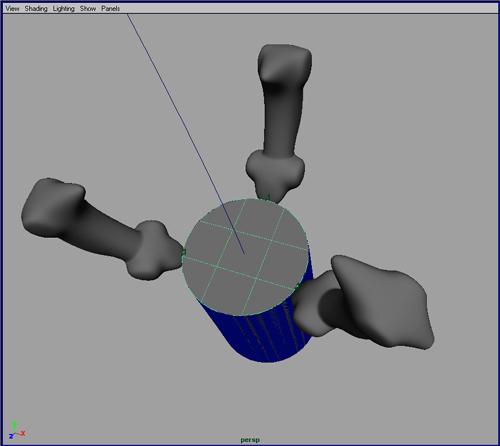This screenshot has height=446, width=500.
Task: Click the knuckle joint of the upright bone
Action: [x=275, y=173]
